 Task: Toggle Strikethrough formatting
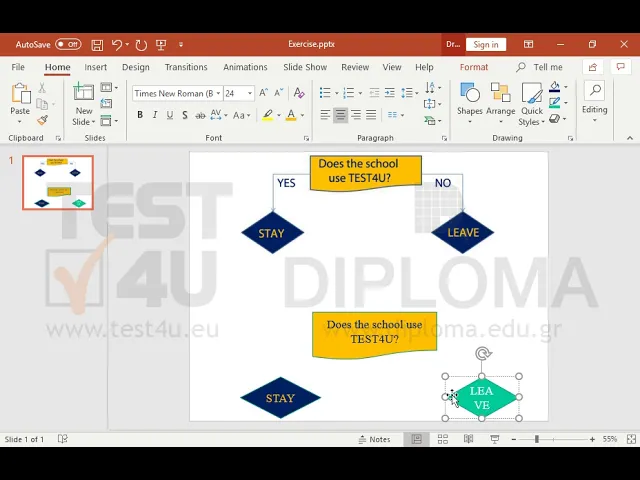(x=200, y=116)
